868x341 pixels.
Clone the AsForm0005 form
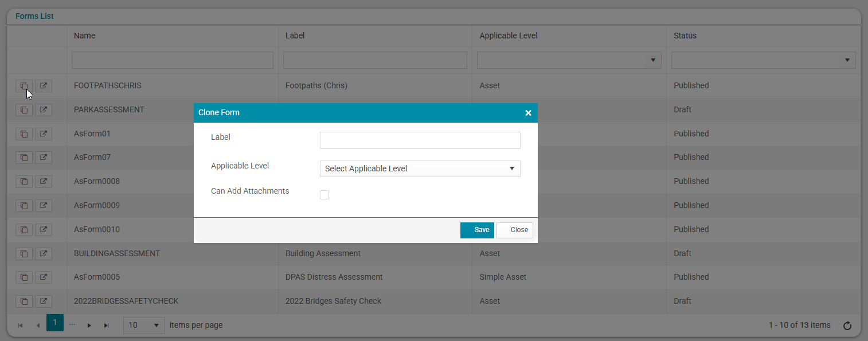(x=24, y=277)
